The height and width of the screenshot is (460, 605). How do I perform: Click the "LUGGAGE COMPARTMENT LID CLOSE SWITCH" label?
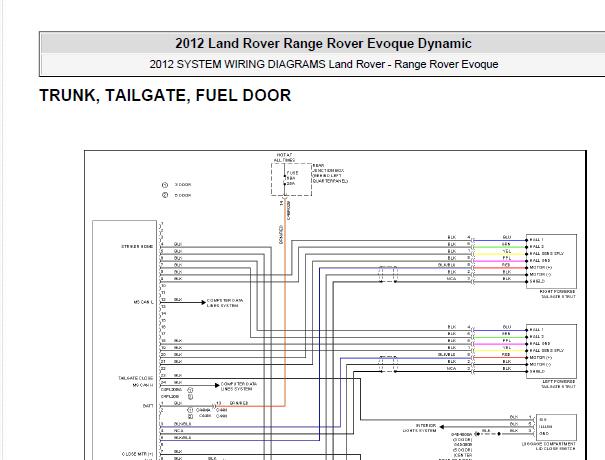pos(549,446)
